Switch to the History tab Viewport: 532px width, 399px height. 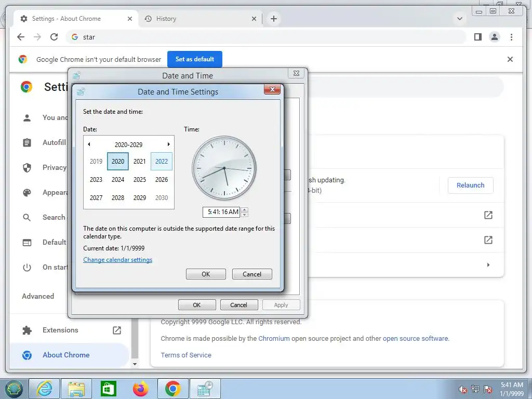click(200, 19)
